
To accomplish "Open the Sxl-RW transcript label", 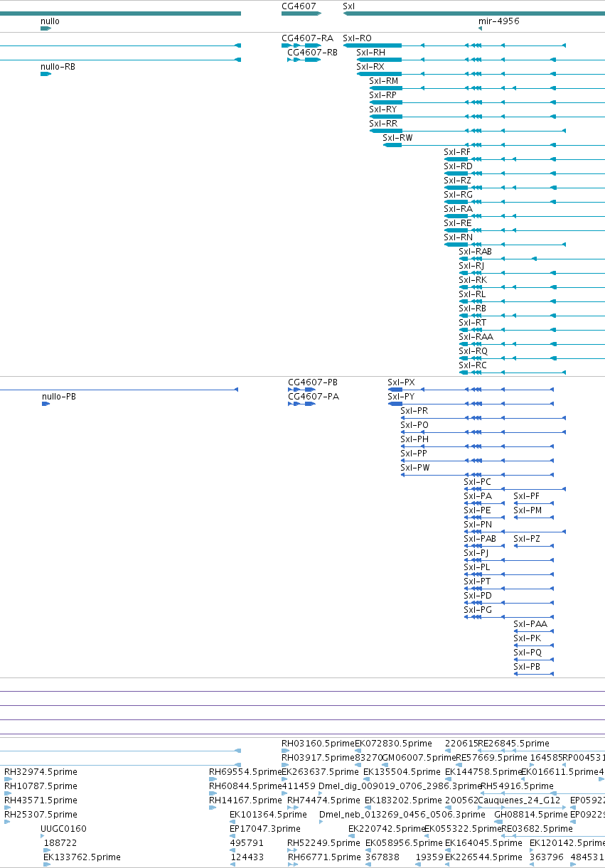I will tap(397, 138).
